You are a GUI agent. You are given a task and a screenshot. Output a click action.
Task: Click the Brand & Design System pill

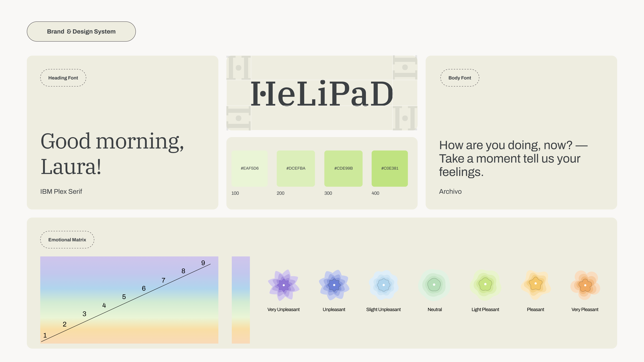[x=81, y=32]
